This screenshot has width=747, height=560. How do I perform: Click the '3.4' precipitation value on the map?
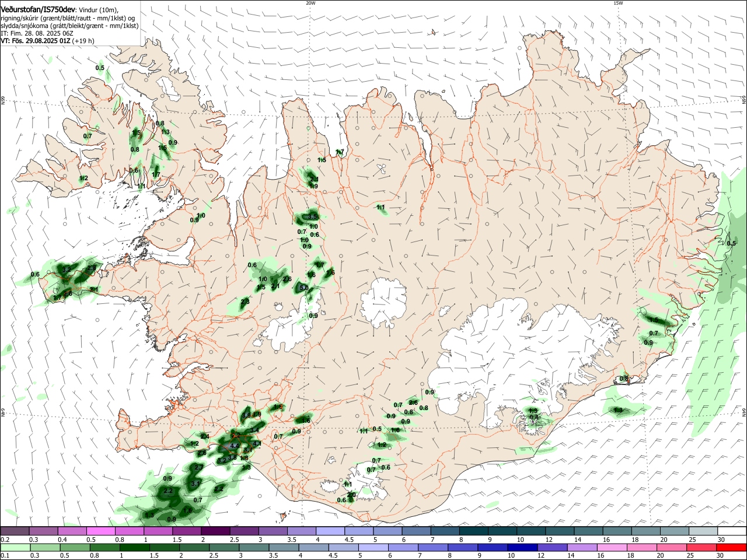[254, 430]
